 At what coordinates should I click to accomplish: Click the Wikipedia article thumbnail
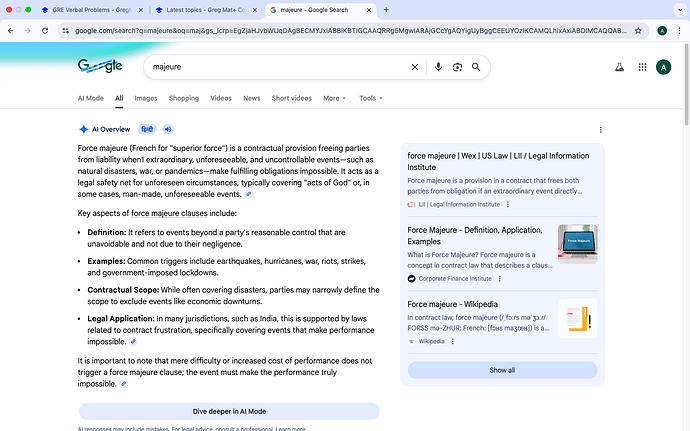tap(578, 318)
